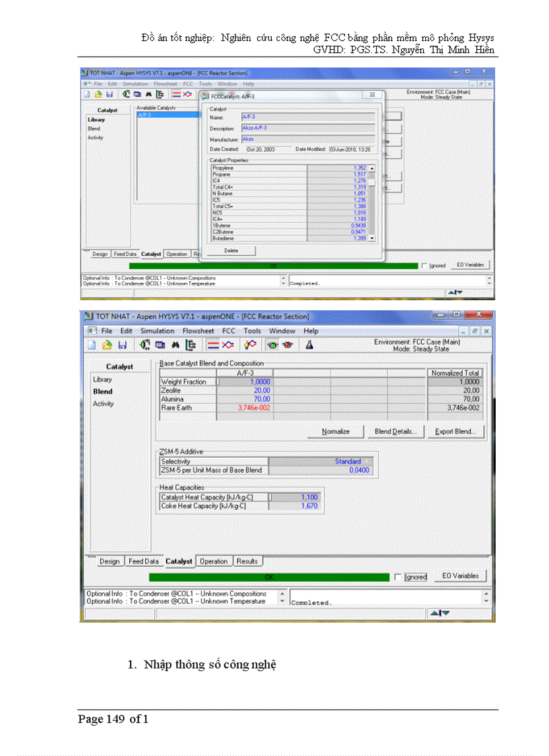Click the alarm bell toolbar icon
This screenshot has width=549, height=756.
[x=309, y=345]
